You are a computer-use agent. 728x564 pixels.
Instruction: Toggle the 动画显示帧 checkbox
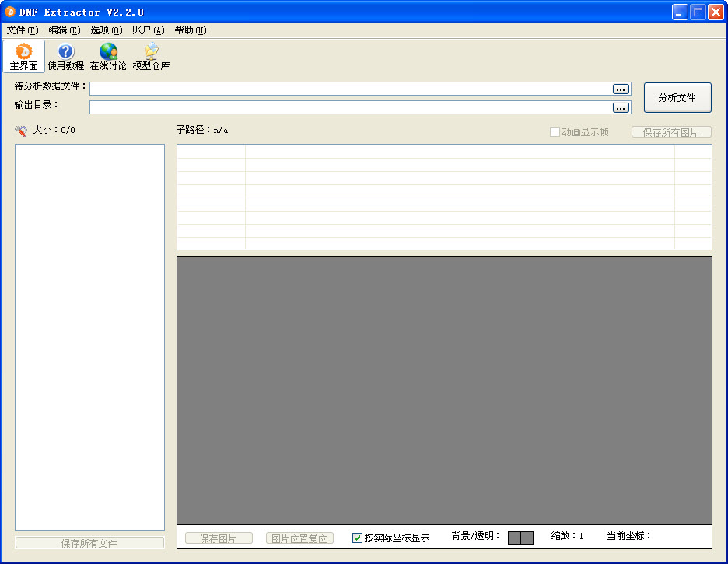point(555,132)
